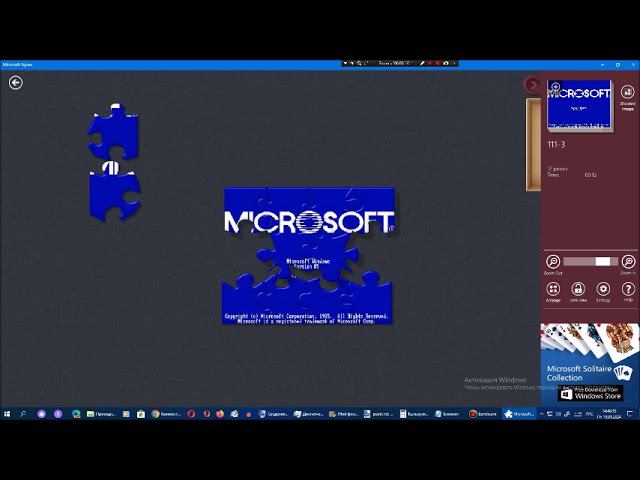The image size is (640, 480).
Task: Click the camera screenshot icon in recorder bar
Action: tap(446, 63)
